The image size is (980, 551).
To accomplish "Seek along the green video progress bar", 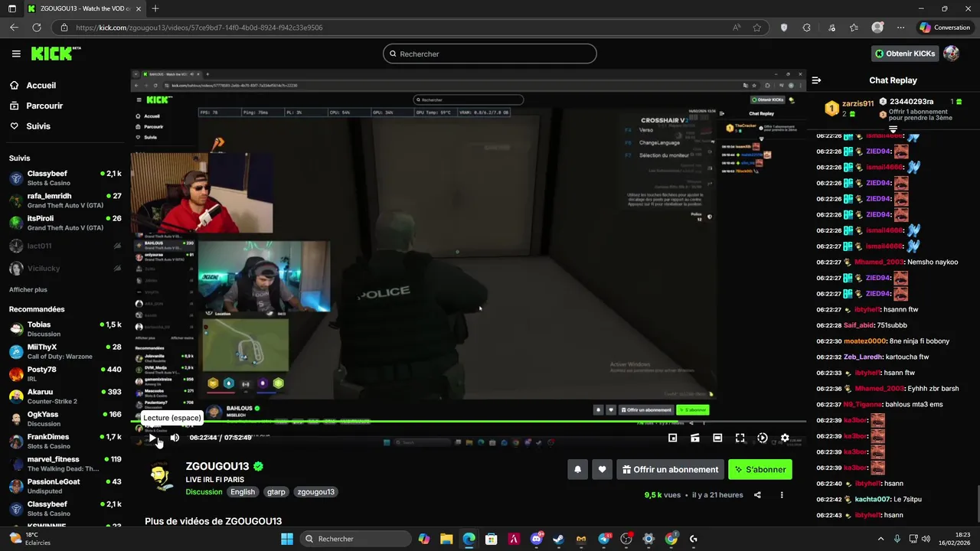I will click(468, 421).
